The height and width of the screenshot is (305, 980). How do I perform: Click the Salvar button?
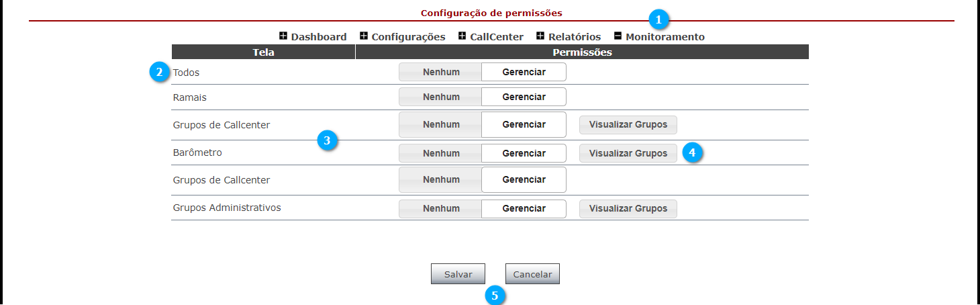(x=458, y=274)
